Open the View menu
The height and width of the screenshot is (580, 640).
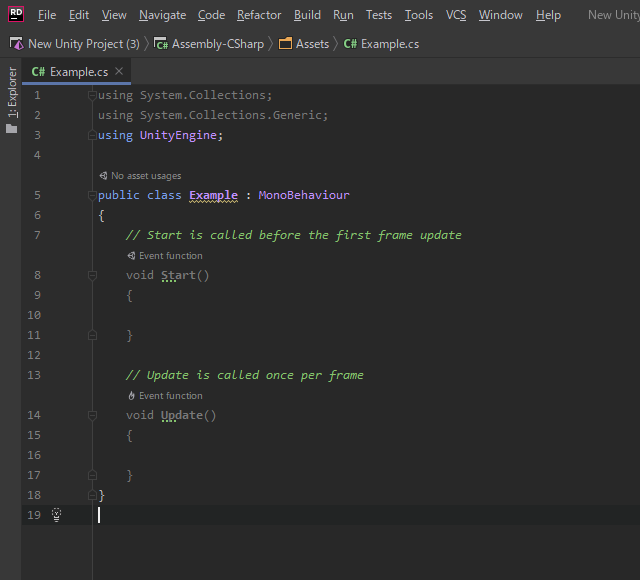[114, 15]
